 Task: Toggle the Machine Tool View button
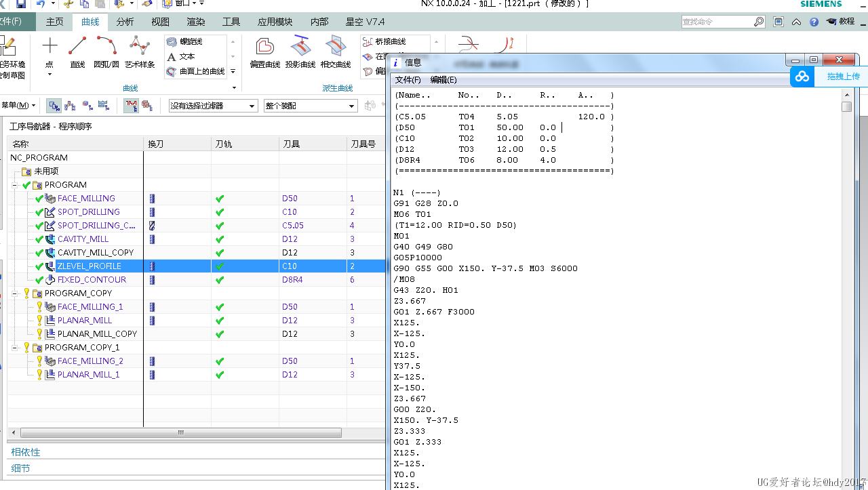(x=71, y=106)
